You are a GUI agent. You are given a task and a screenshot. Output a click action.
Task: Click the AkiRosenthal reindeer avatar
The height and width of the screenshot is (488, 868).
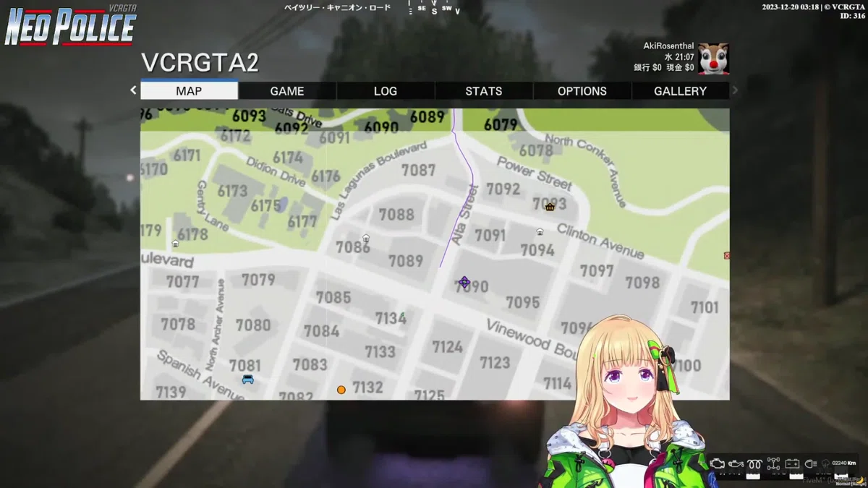pos(713,59)
